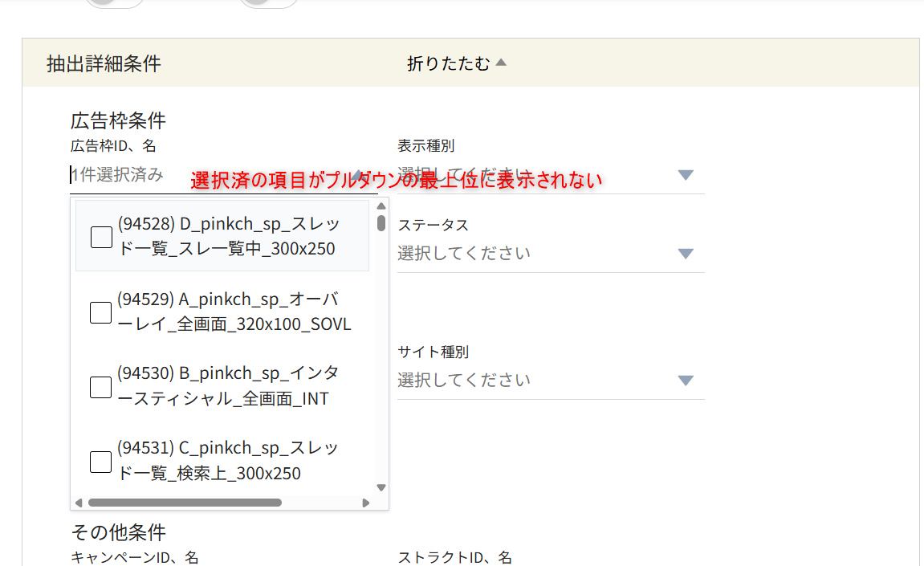The height and width of the screenshot is (566, 924).
Task: Click the list's scroll-down arrow
Action: click(x=381, y=487)
